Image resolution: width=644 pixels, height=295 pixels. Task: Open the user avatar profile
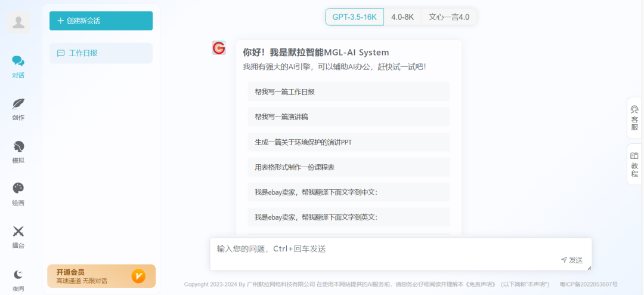click(x=18, y=22)
